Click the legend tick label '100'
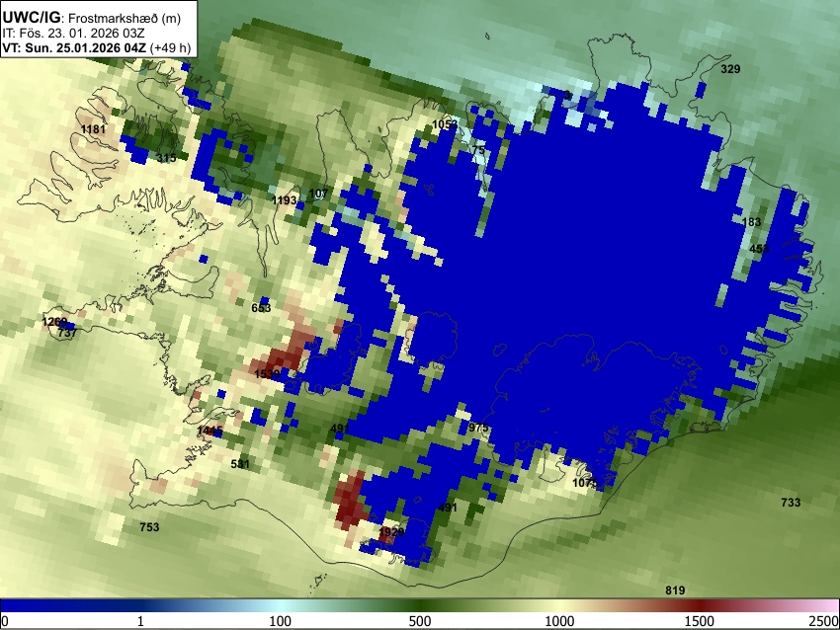This screenshot has height=630, width=840. [x=280, y=621]
